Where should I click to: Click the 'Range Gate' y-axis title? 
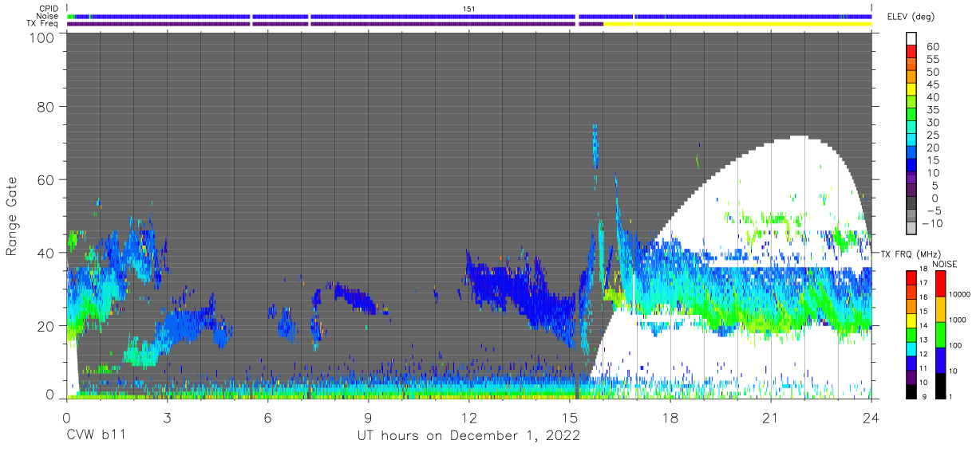(12, 215)
